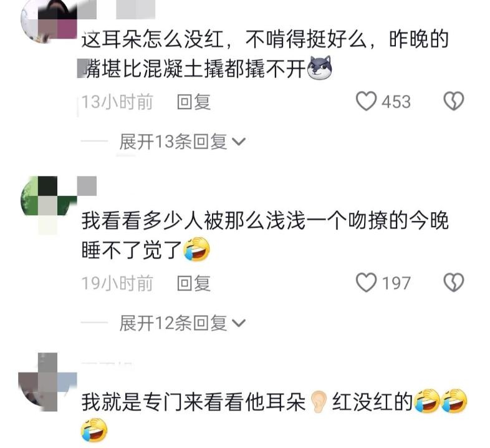Tap laughing emoji after 睡不了觉了

coord(197,249)
